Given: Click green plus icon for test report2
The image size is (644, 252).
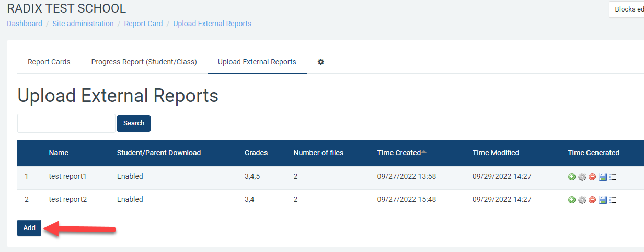Looking at the screenshot, I should tap(571, 200).
